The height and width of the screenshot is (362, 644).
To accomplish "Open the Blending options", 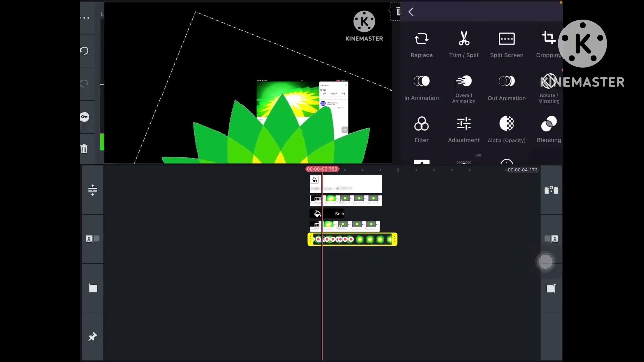I will [549, 130].
